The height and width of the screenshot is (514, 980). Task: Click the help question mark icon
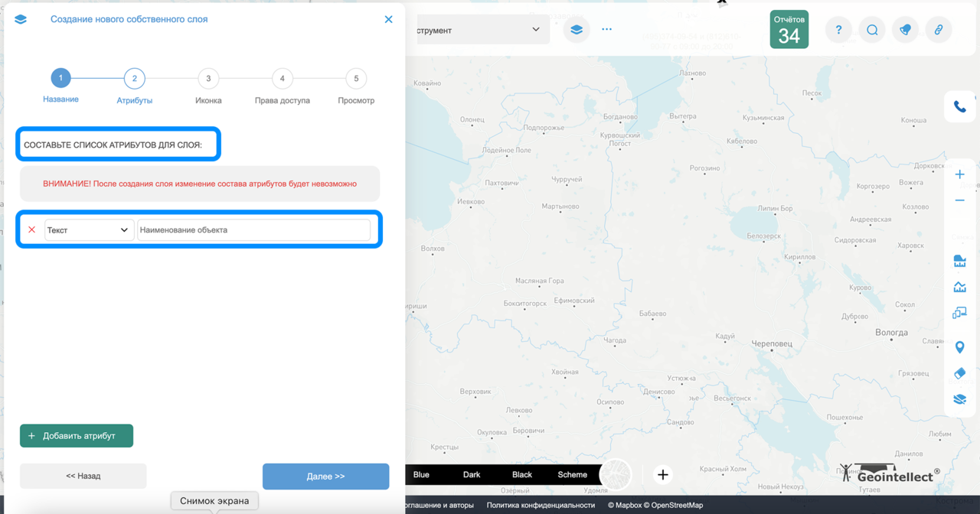(838, 29)
